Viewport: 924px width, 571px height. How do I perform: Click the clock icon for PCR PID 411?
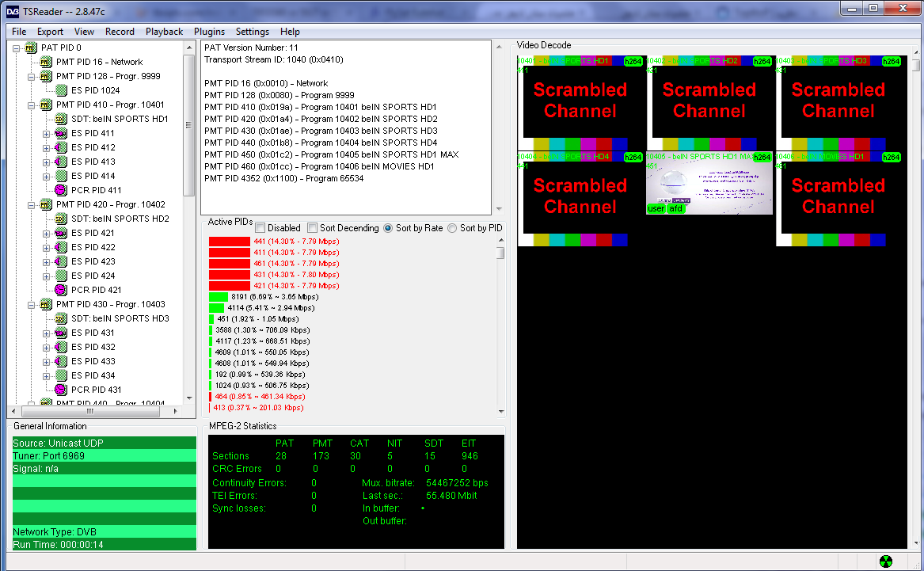click(x=61, y=190)
